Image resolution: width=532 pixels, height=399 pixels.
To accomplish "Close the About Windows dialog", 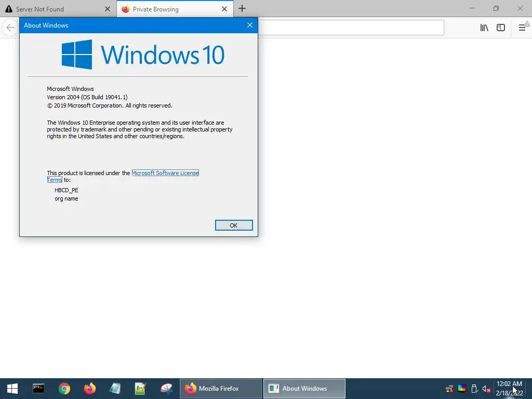I will point(250,25).
